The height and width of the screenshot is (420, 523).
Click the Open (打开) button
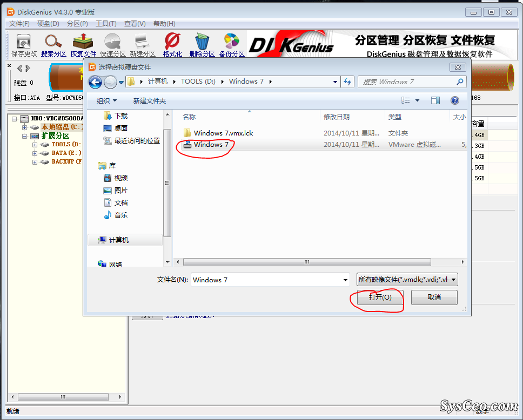pyautogui.click(x=380, y=297)
